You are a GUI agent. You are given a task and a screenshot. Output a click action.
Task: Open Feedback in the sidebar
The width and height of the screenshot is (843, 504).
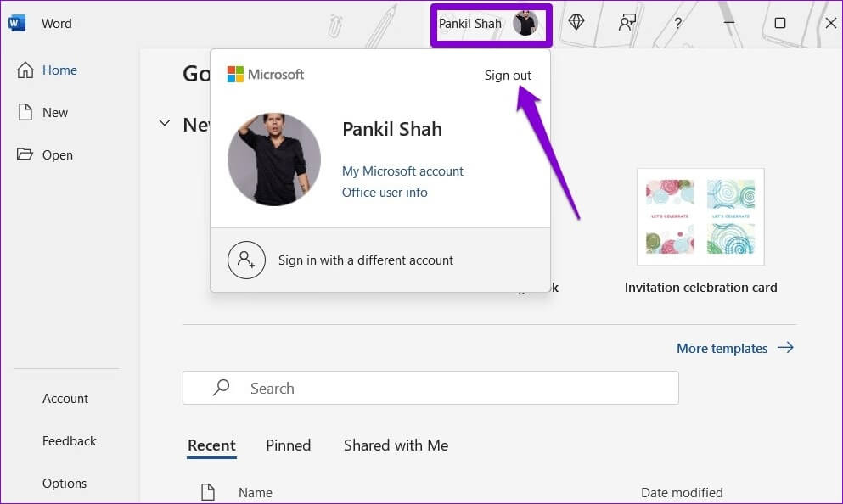(70, 440)
